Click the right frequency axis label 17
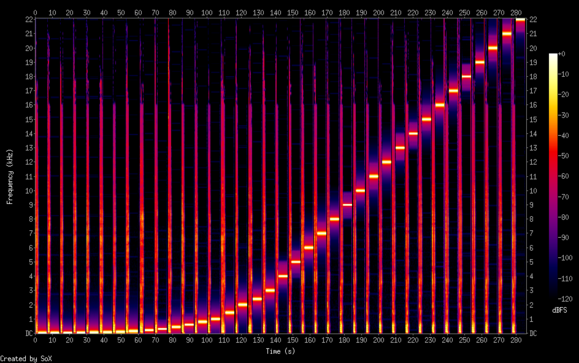The image size is (579, 363). (533, 91)
